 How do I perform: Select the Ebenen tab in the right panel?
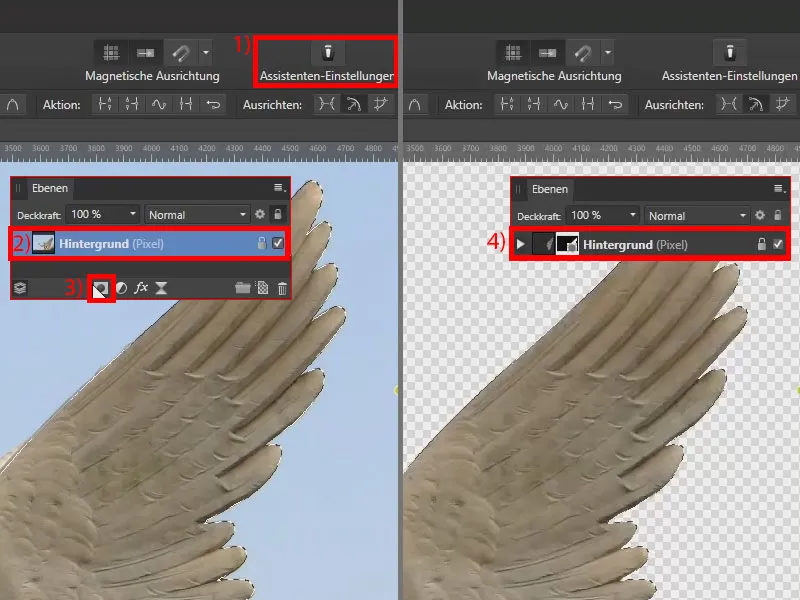[x=549, y=189]
